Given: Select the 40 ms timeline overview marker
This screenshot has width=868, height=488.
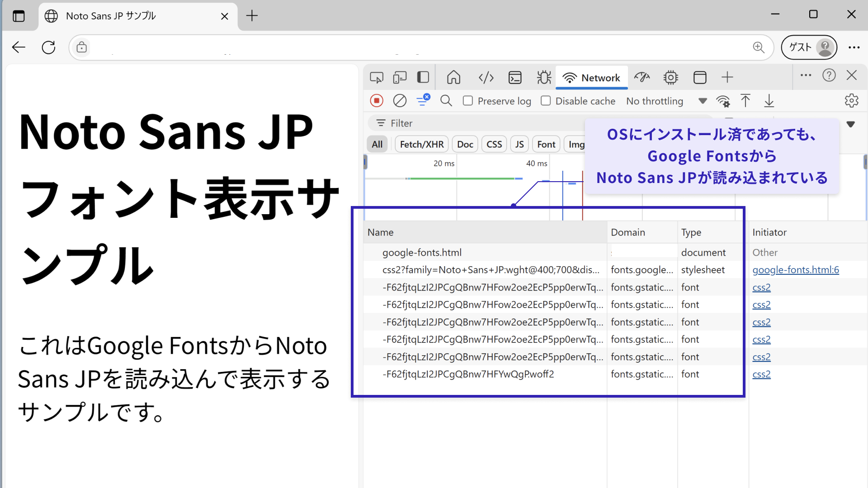Looking at the screenshot, I should pyautogui.click(x=537, y=163).
